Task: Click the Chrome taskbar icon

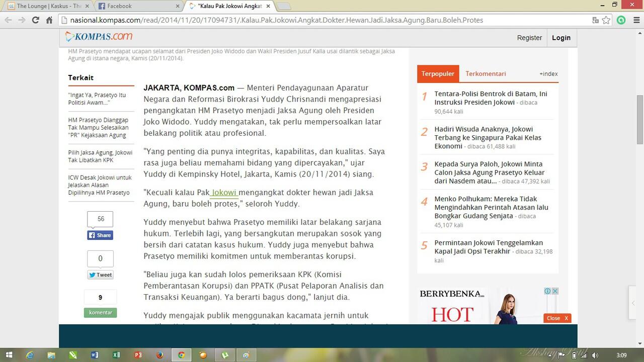Action: click(181, 355)
